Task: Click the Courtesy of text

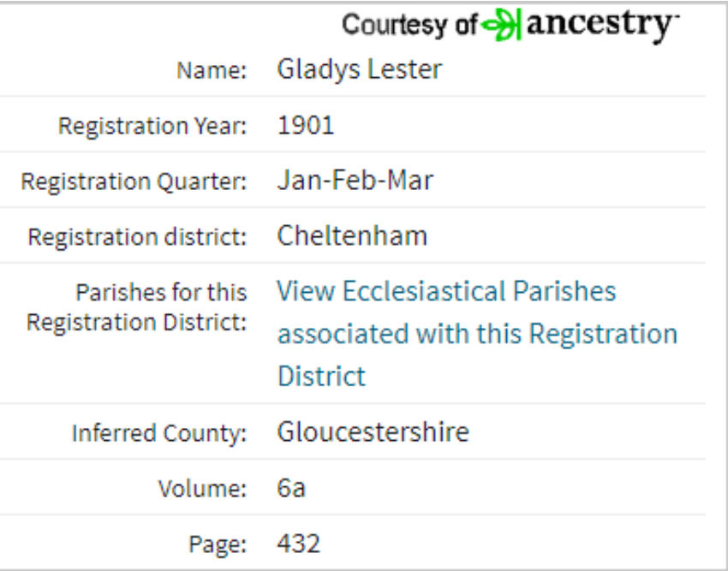Action: [x=409, y=25]
